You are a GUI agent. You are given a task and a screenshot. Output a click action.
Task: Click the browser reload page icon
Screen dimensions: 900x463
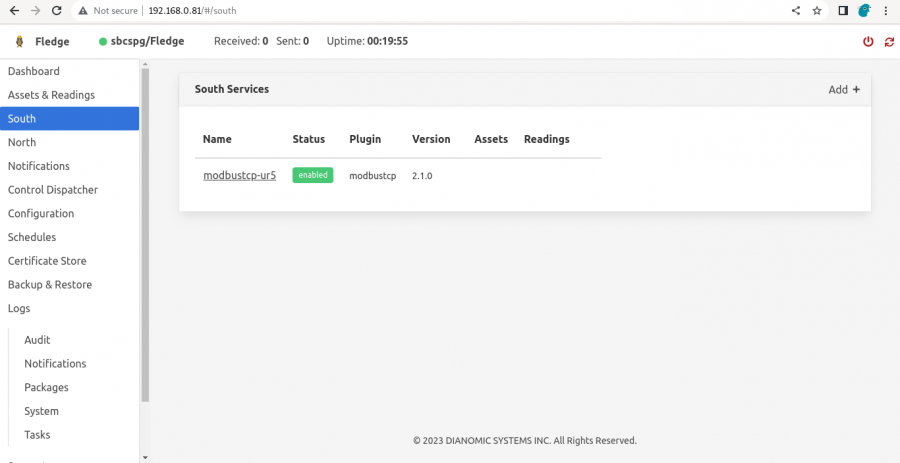click(56, 10)
